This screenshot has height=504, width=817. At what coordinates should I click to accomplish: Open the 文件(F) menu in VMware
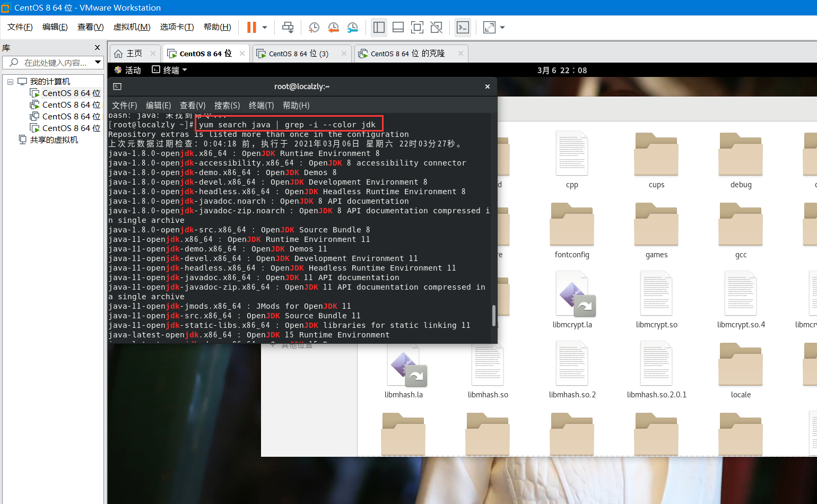(20, 27)
